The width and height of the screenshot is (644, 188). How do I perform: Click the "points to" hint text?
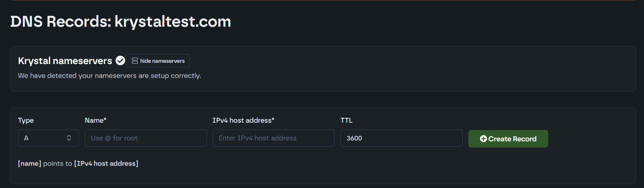[x=57, y=164]
